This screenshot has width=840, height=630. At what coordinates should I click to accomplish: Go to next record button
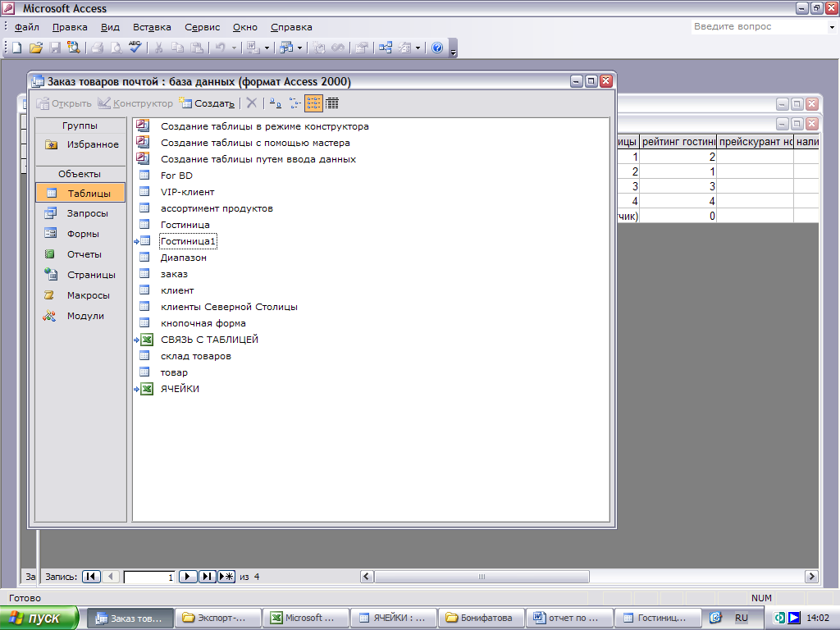pos(188,577)
